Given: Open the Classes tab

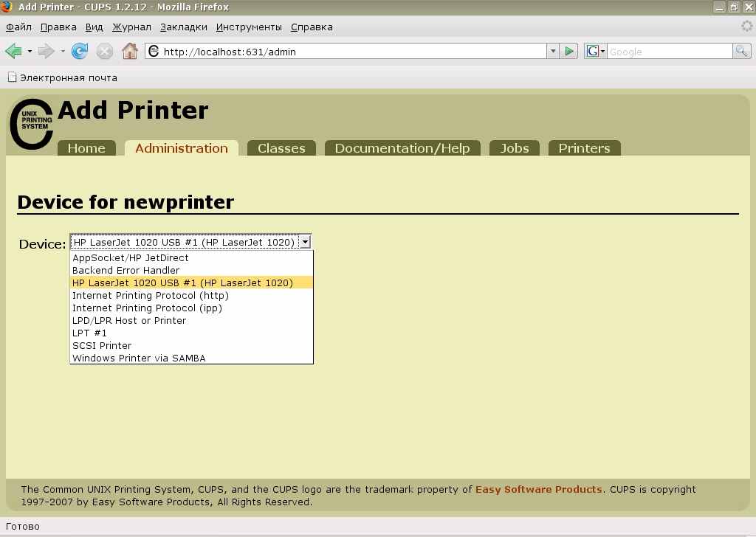Looking at the screenshot, I should tap(281, 148).
